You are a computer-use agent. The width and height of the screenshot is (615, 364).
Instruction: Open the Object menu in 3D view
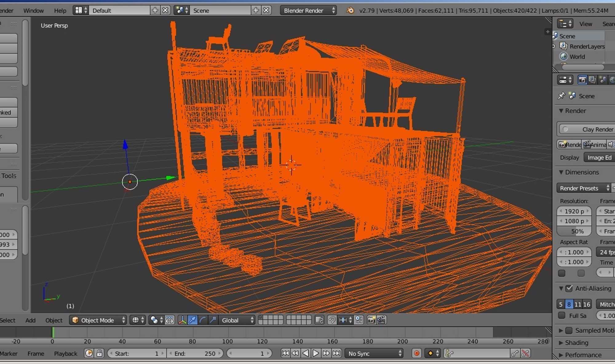(x=54, y=320)
